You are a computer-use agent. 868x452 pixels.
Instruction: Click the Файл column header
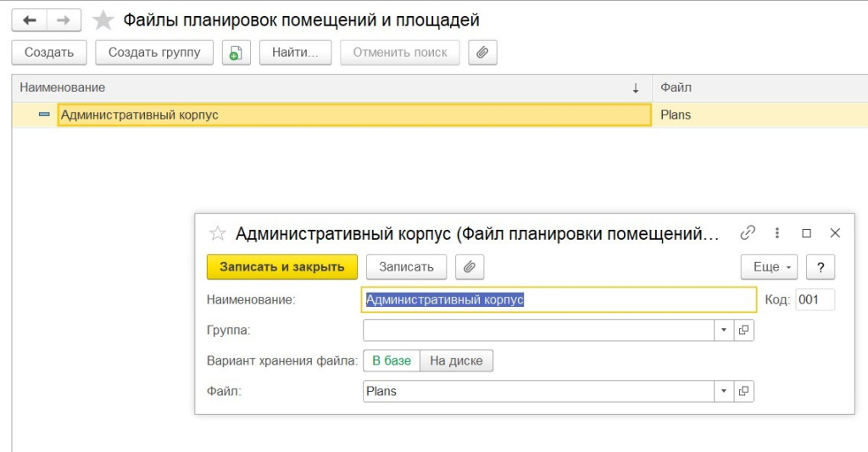coord(759,87)
